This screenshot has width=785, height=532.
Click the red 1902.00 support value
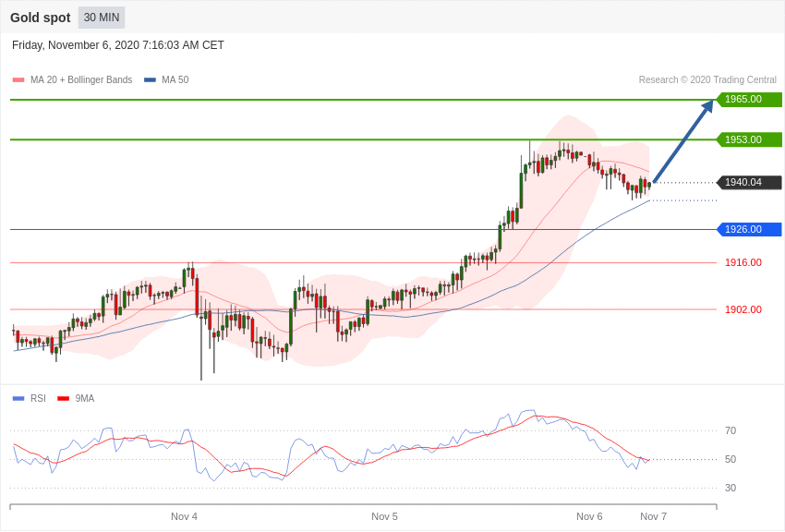[x=743, y=309]
